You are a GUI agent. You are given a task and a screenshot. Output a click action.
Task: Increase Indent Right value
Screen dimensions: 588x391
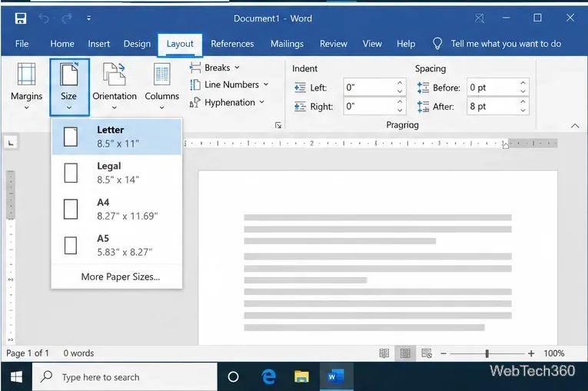pyautogui.click(x=400, y=102)
